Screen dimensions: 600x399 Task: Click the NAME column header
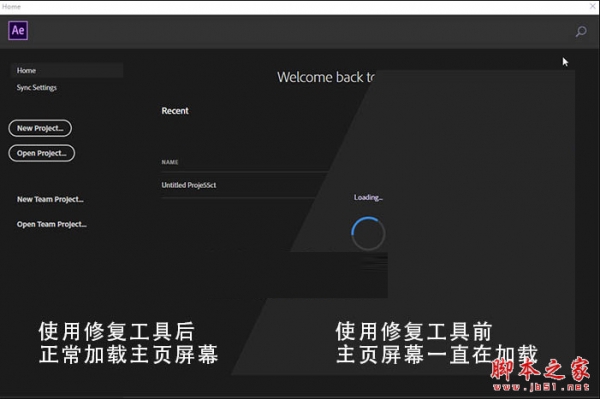pos(170,162)
